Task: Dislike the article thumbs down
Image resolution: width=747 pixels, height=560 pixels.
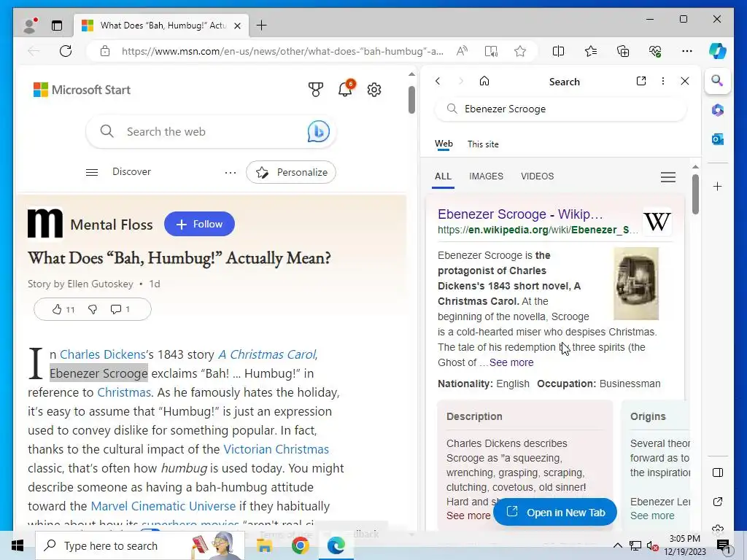Action: pos(93,309)
